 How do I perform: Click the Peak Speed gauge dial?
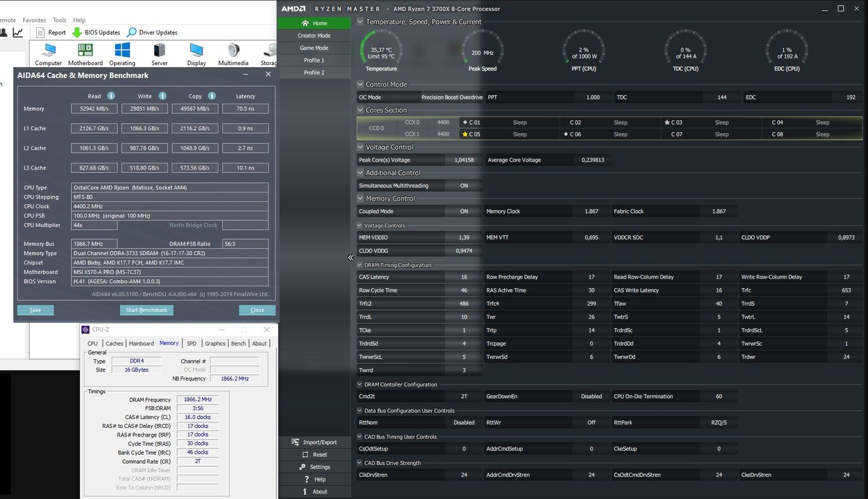[483, 49]
